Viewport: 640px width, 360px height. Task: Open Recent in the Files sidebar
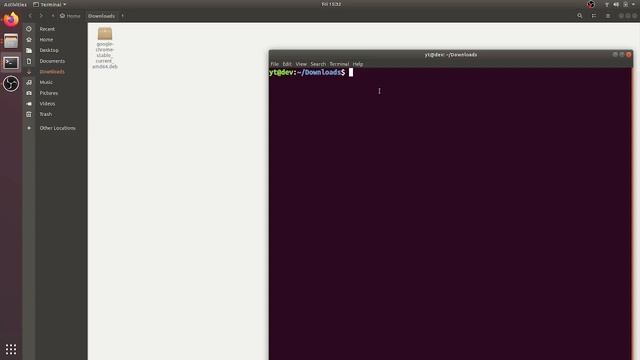point(55,29)
